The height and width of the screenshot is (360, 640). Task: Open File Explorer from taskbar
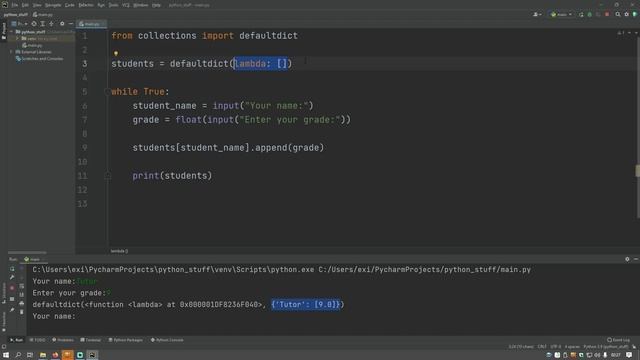pyautogui.click(x=42, y=355)
